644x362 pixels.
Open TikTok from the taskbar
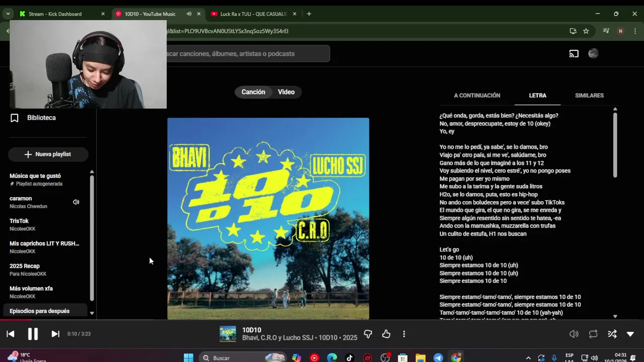pyautogui.click(x=350, y=358)
